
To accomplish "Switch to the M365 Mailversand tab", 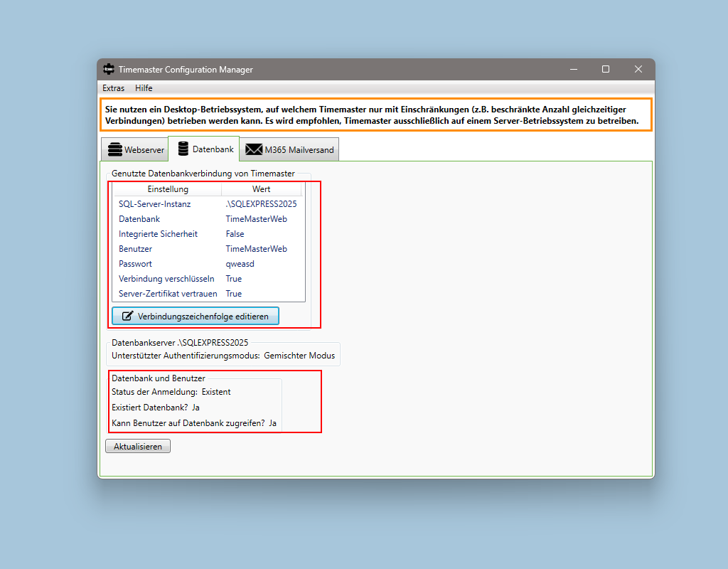I will click(290, 150).
